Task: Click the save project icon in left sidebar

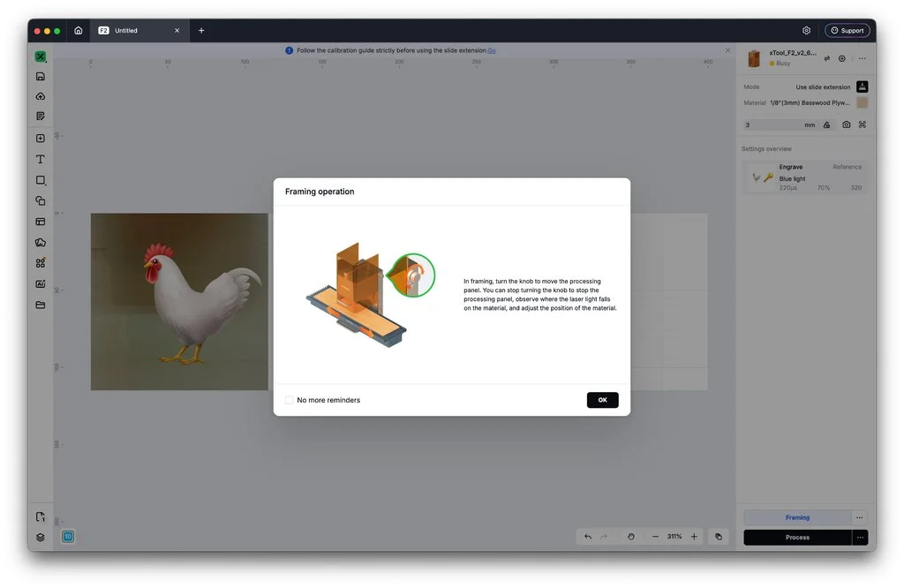Action: pyautogui.click(x=41, y=76)
